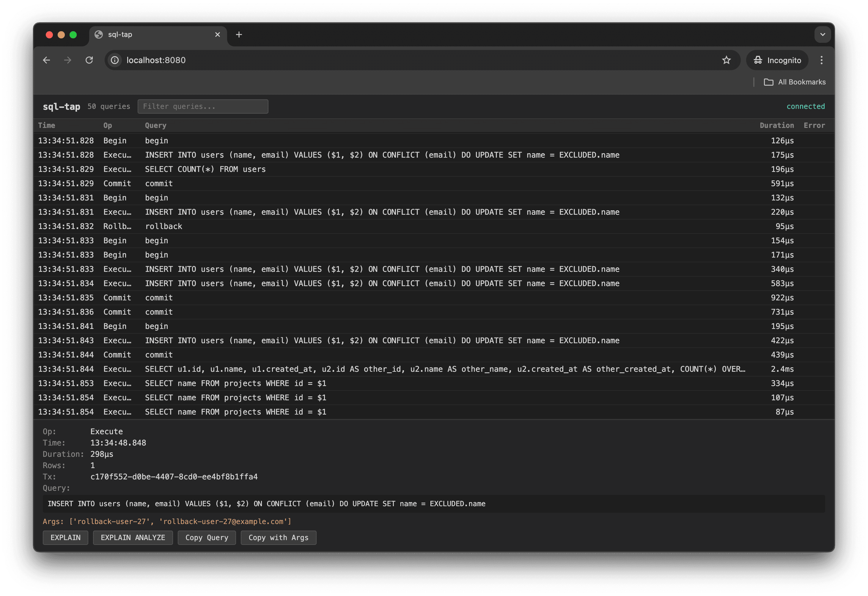
Task: Open the All Bookmarks folder icon
Action: click(x=768, y=82)
